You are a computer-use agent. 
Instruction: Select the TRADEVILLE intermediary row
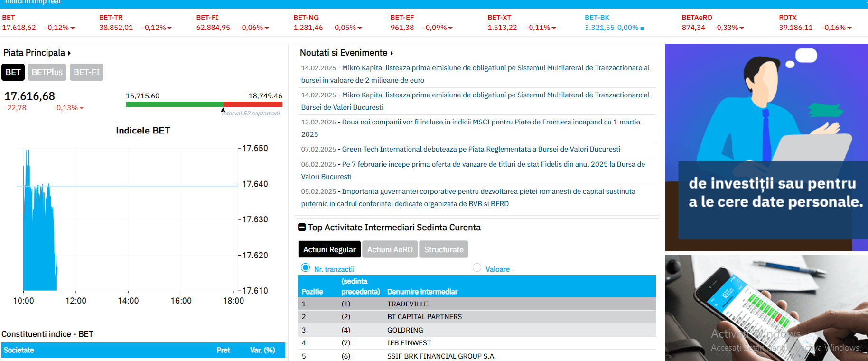click(x=477, y=304)
